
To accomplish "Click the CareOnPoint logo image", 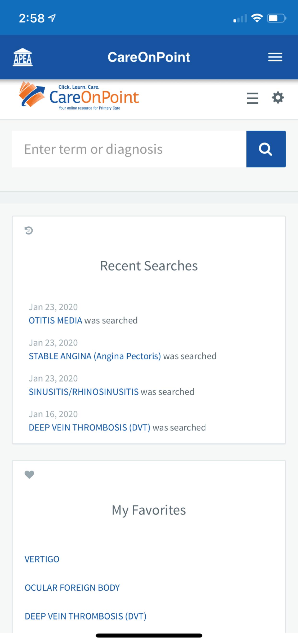I will pyautogui.click(x=79, y=96).
